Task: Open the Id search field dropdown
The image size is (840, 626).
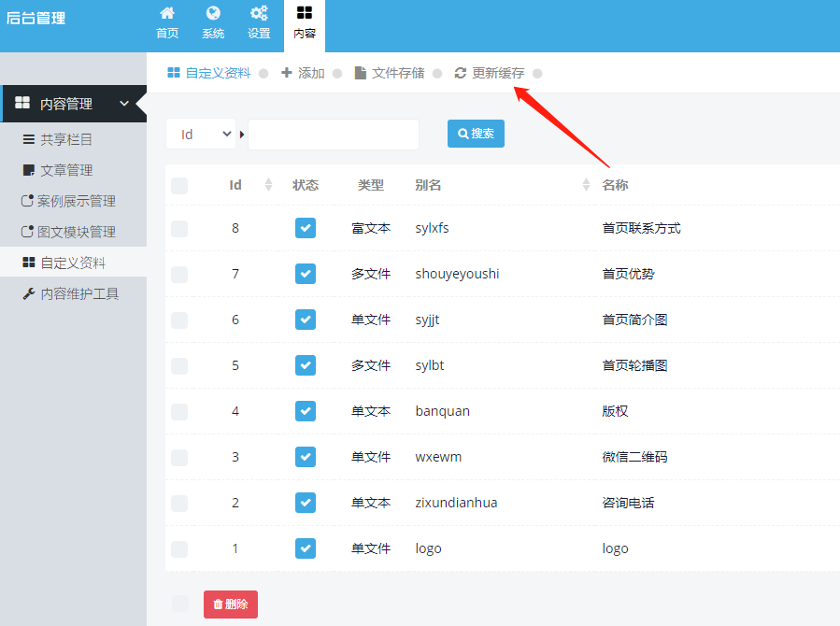Action: click(201, 134)
